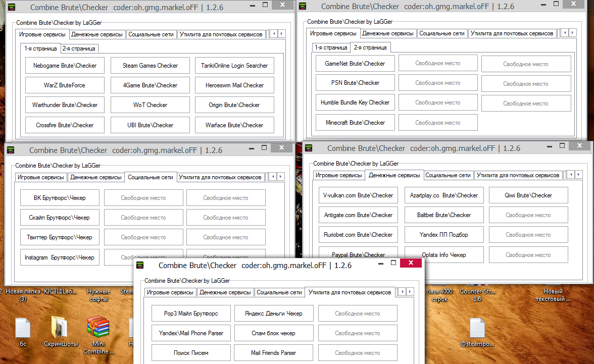Tab scroll right arrow in top-left window
This screenshot has height=364, width=594.
pyautogui.click(x=281, y=34)
